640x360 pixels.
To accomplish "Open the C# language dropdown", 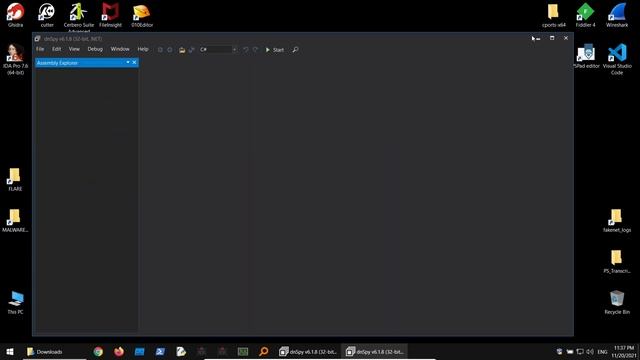I will [218, 49].
